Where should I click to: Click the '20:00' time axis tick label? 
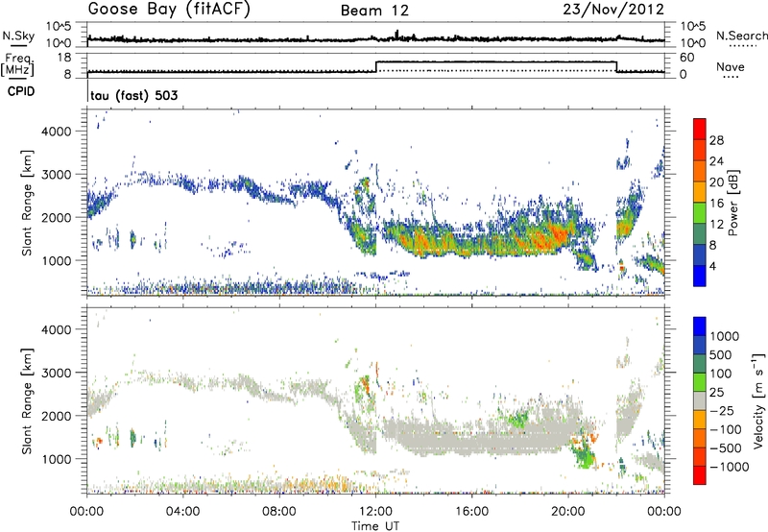[x=568, y=512]
